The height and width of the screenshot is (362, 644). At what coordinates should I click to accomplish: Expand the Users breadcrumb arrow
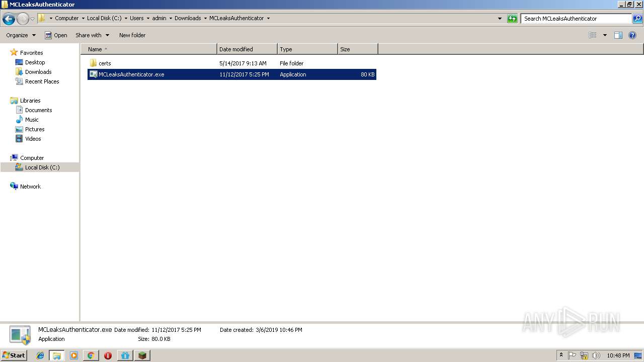[148, 18]
